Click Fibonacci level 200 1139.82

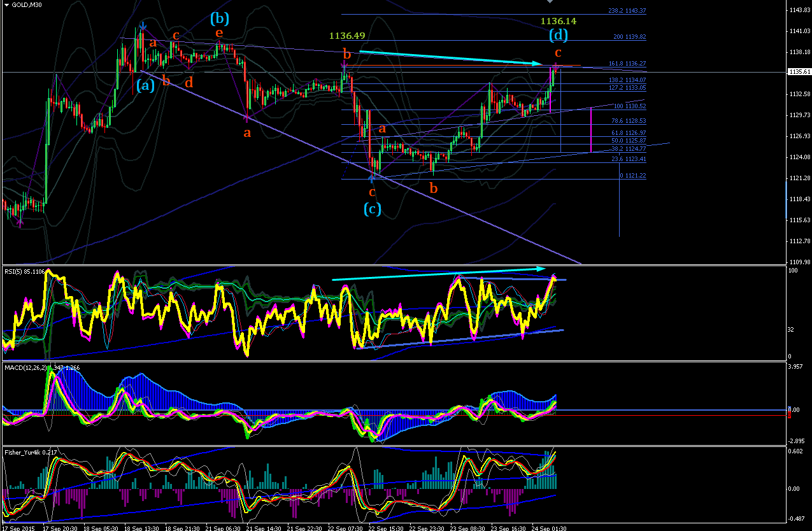[x=630, y=36]
